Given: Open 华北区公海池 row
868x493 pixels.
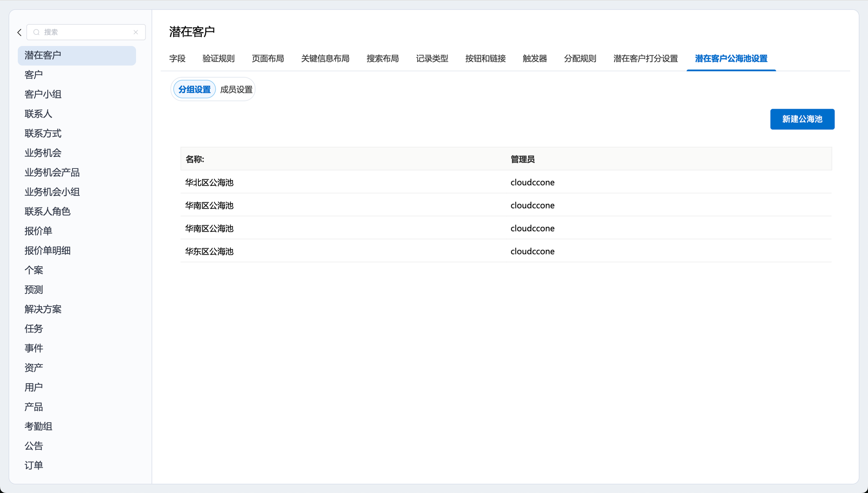Looking at the screenshot, I should click(209, 183).
